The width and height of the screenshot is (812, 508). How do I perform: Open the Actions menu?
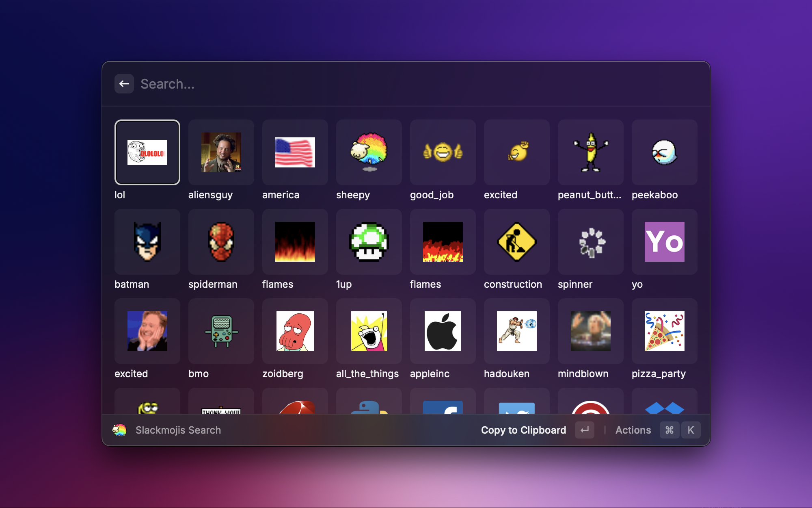click(633, 430)
